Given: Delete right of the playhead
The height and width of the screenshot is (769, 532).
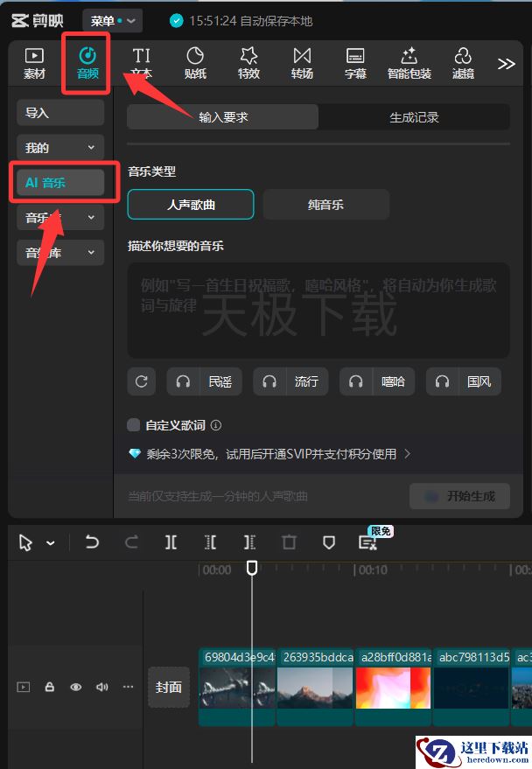Looking at the screenshot, I should click(x=249, y=542).
